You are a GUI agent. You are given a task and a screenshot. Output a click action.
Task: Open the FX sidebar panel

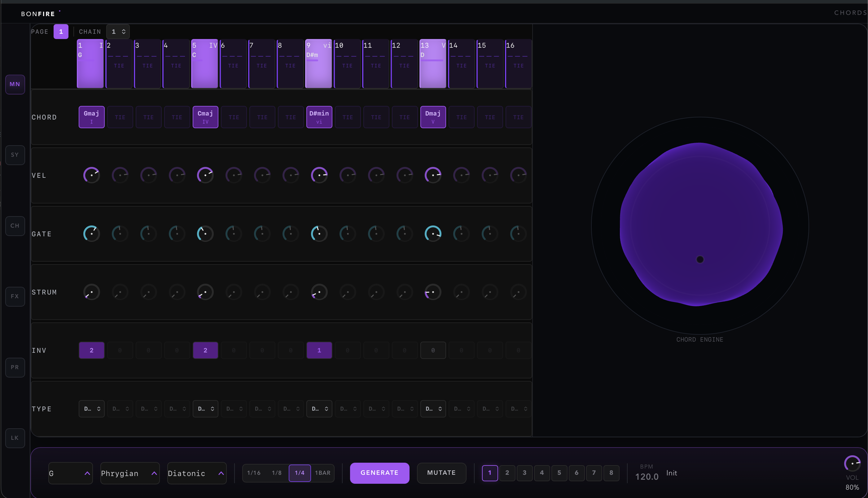(15, 296)
